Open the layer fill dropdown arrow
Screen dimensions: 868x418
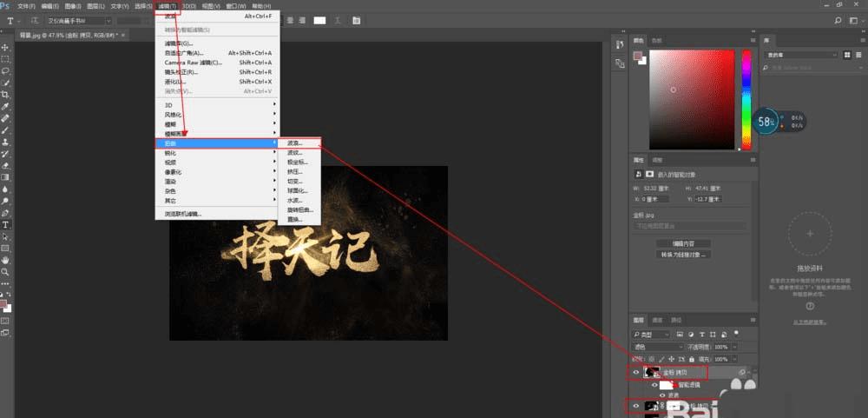(x=734, y=359)
